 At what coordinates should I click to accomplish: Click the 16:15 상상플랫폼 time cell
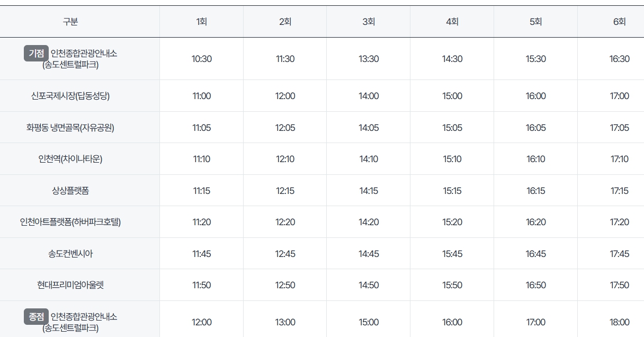pos(535,191)
